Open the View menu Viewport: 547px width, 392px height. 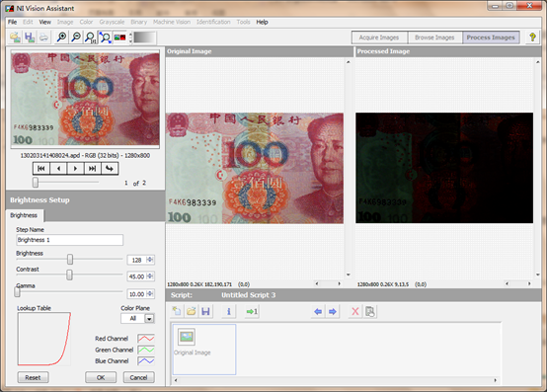[45, 22]
